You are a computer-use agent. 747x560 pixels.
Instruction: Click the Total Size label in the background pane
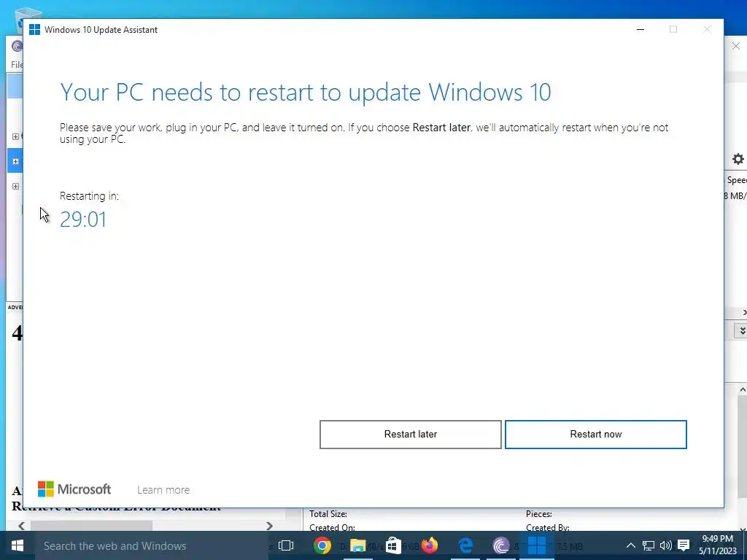328,514
